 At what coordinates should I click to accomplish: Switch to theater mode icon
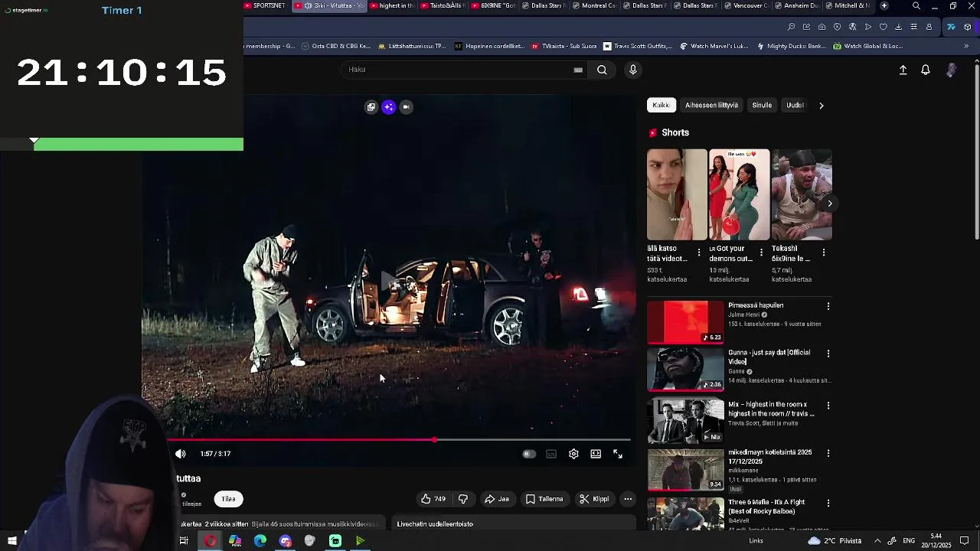tap(596, 454)
